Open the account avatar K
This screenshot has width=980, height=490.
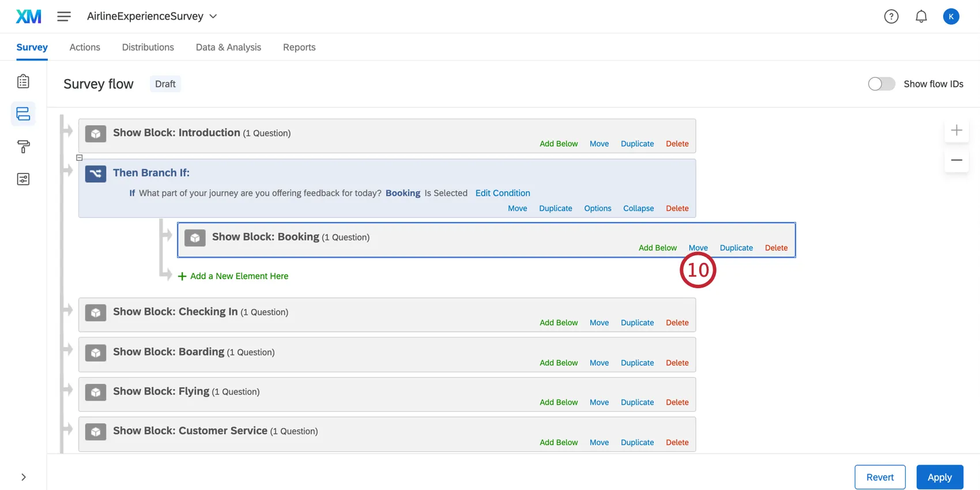(951, 17)
